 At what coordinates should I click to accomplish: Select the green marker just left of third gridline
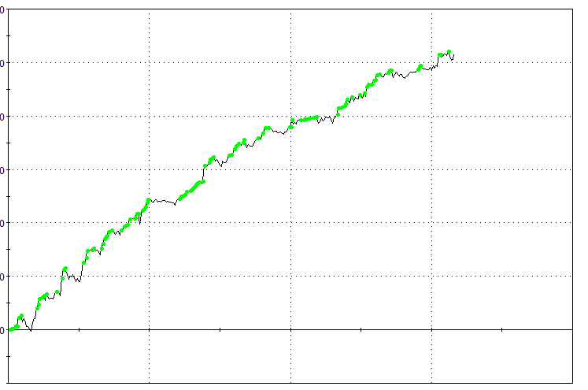point(420,67)
